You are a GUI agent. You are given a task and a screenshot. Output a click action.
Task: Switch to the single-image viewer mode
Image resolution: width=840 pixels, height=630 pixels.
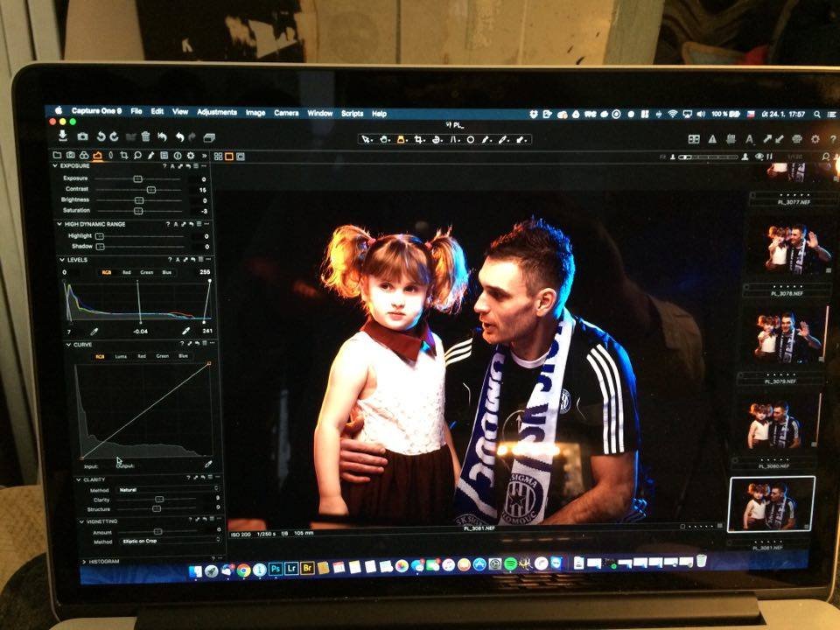click(x=229, y=157)
